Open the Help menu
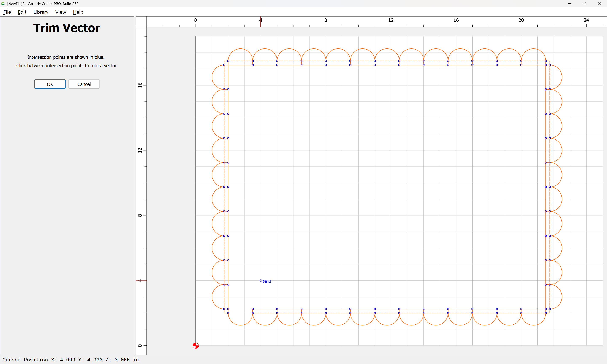 (x=78, y=12)
